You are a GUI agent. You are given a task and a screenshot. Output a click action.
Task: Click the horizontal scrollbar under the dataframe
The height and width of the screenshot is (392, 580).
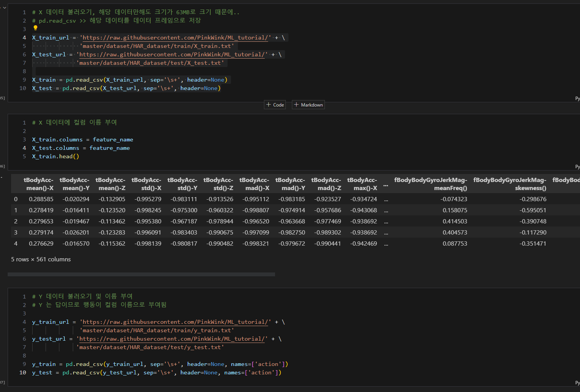click(141, 274)
